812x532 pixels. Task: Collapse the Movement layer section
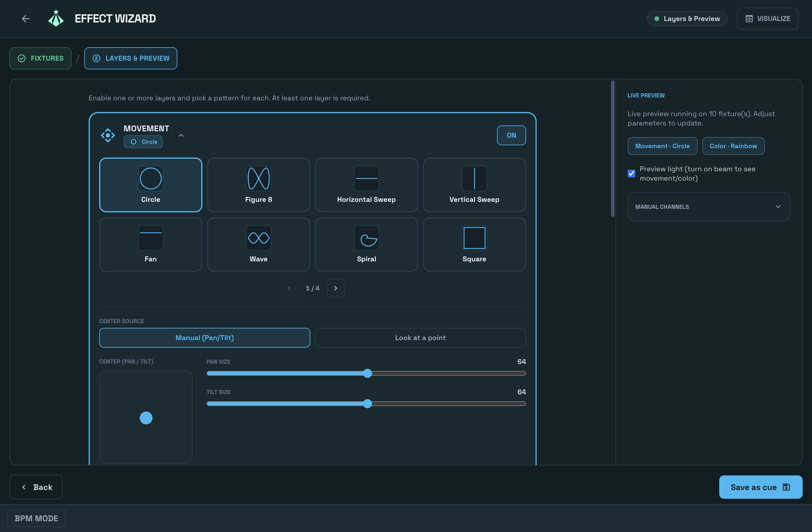coord(181,135)
